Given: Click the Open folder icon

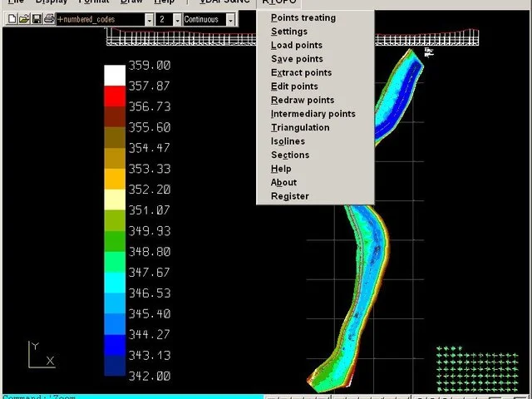Looking at the screenshot, I should pyautogui.click(x=24, y=19).
